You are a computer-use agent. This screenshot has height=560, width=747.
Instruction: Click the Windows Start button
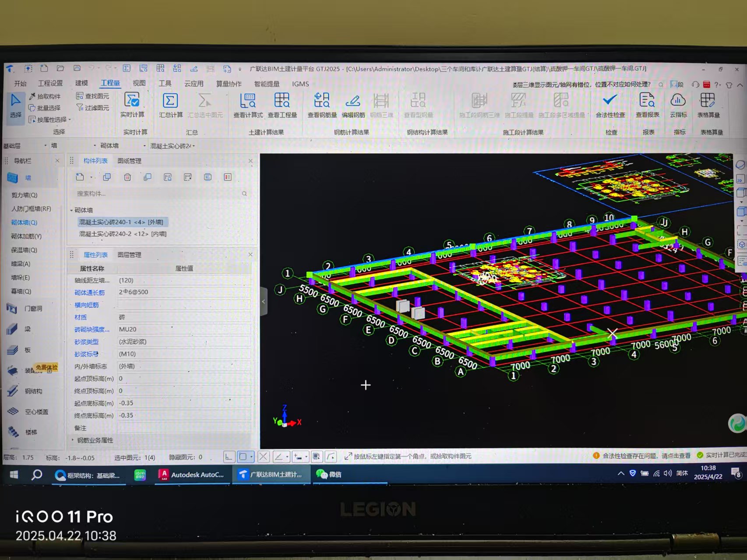click(x=14, y=474)
